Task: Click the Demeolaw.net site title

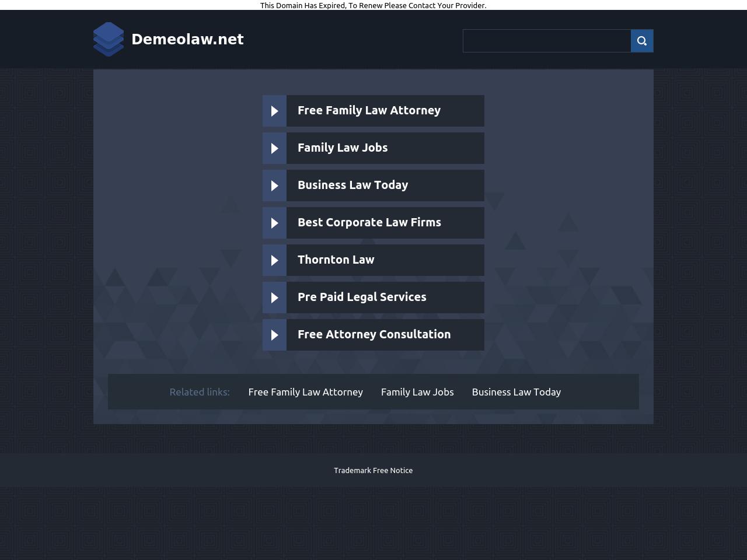Action: pyautogui.click(x=187, y=39)
